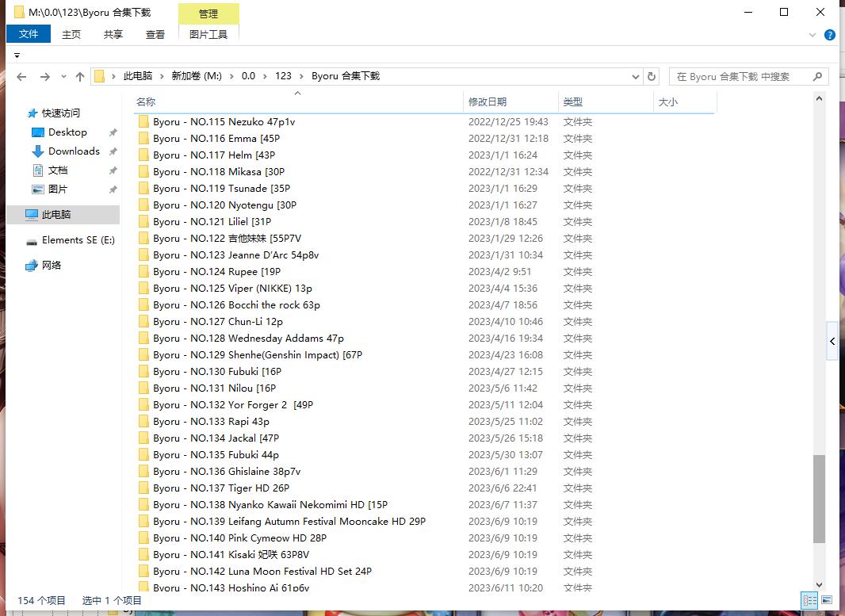Click the Back navigation arrow
Image resolution: width=845 pixels, height=616 pixels.
[21, 77]
